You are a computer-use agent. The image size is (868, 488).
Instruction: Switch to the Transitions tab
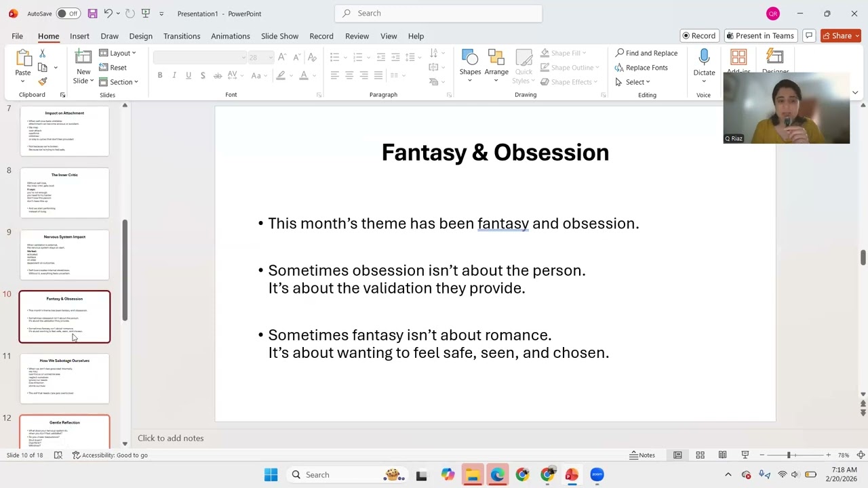(x=182, y=36)
